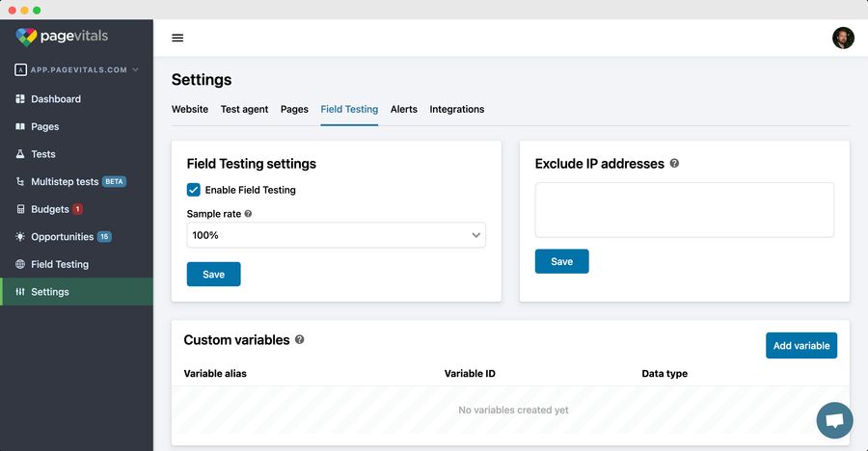Select the Field Testing settings tab
The image size is (868, 451).
[x=349, y=110]
